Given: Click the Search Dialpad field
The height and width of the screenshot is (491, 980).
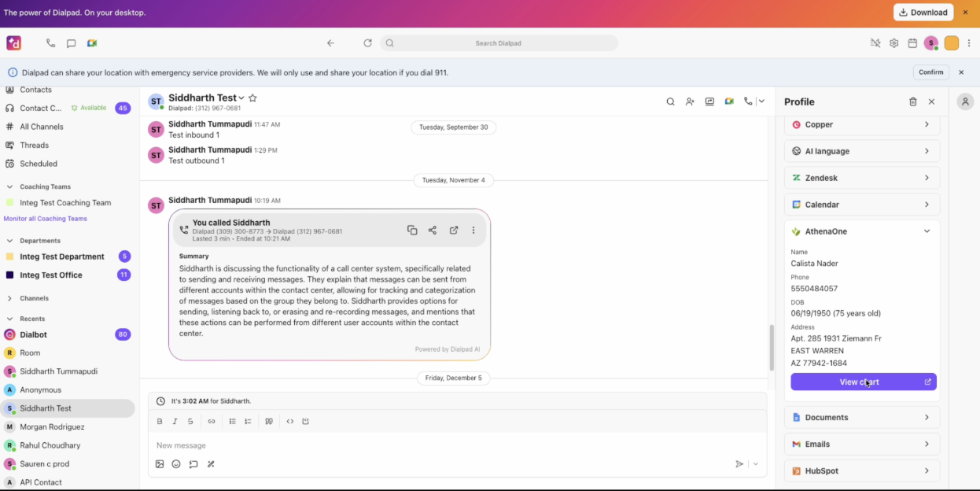Looking at the screenshot, I should (x=499, y=43).
